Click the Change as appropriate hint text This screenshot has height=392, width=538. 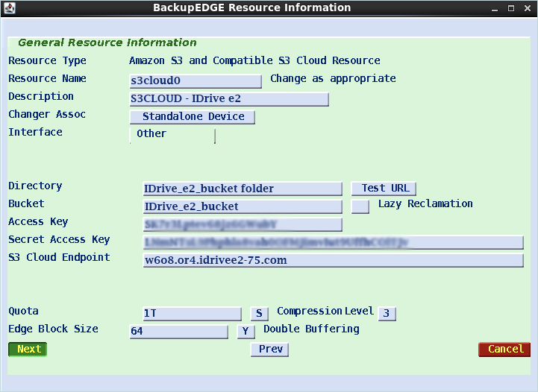333,78
